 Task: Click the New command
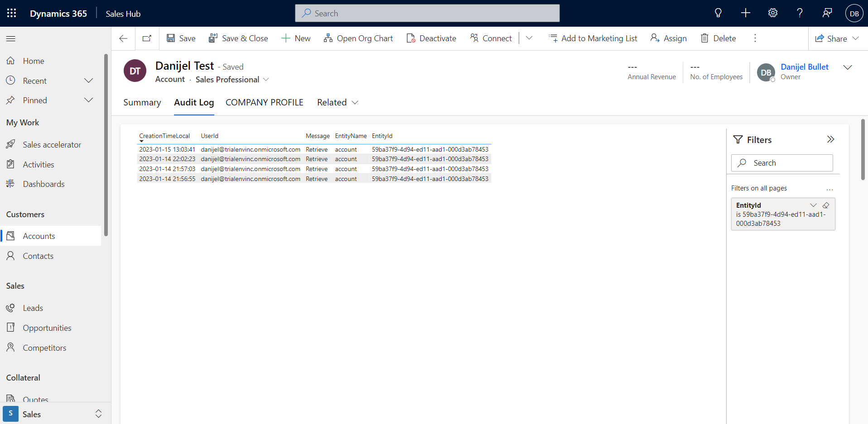point(296,38)
